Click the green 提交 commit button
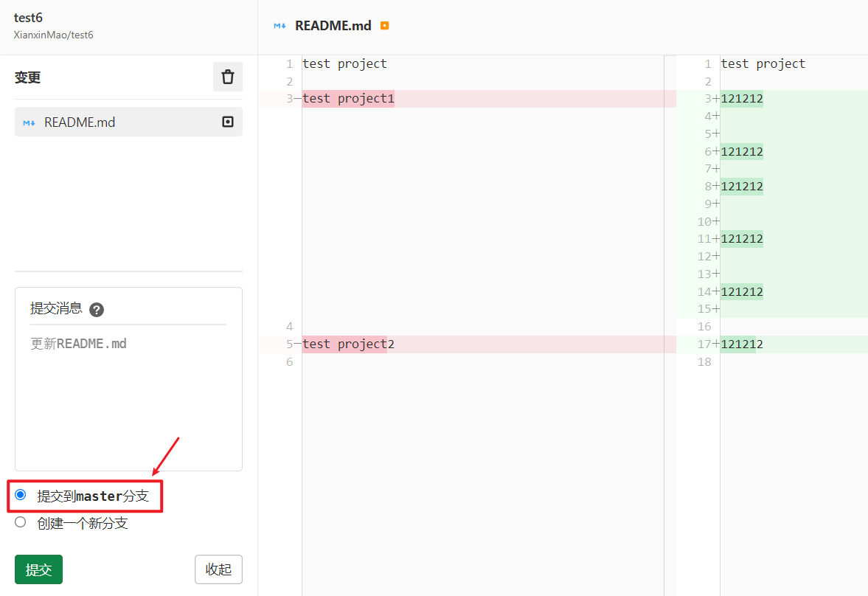This screenshot has width=868, height=596. tap(38, 569)
